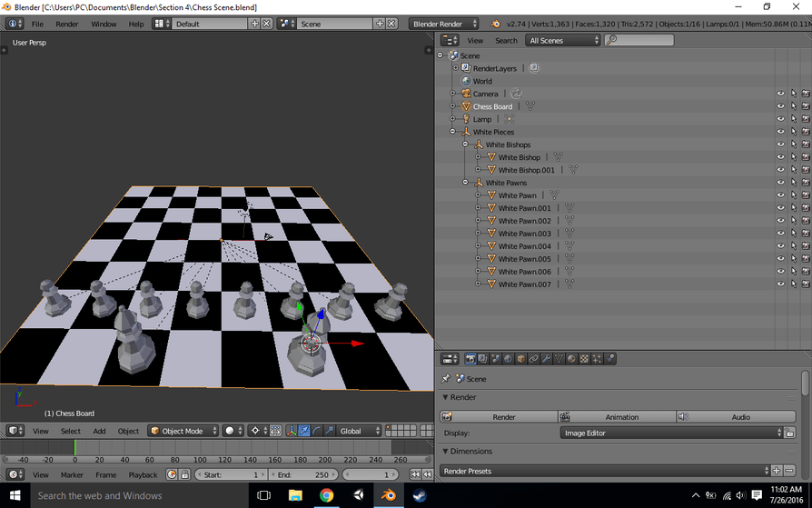Open the Object properties cube tab
The width and height of the screenshot is (812, 508).
[520, 359]
